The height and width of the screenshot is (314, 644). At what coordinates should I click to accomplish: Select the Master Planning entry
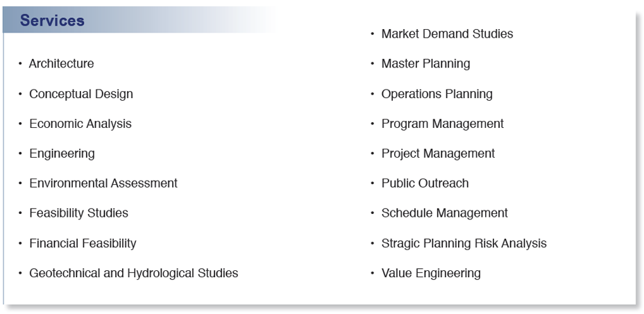click(x=425, y=64)
